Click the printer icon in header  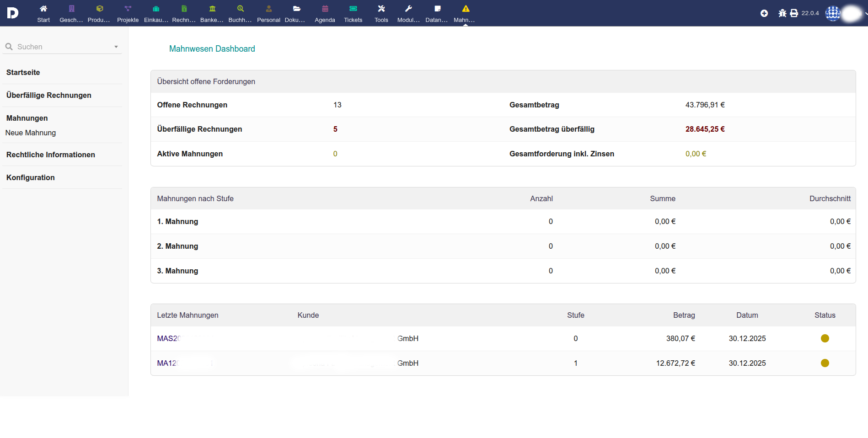(794, 13)
